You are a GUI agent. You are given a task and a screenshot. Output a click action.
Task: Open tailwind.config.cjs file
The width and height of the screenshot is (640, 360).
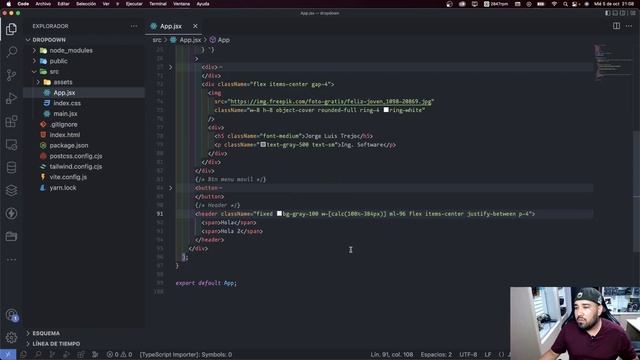(x=76, y=167)
